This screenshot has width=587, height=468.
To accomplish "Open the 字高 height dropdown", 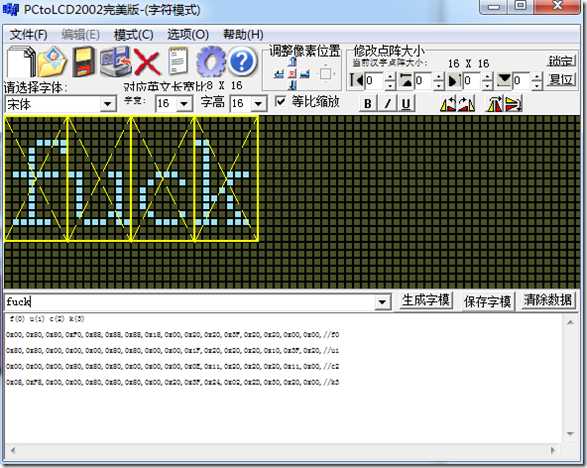I will pos(258,103).
